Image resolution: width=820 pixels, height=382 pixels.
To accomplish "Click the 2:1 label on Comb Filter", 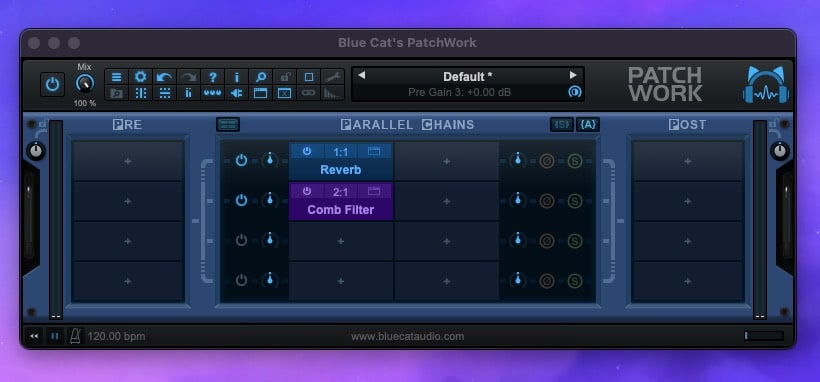I will pyautogui.click(x=340, y=192).
